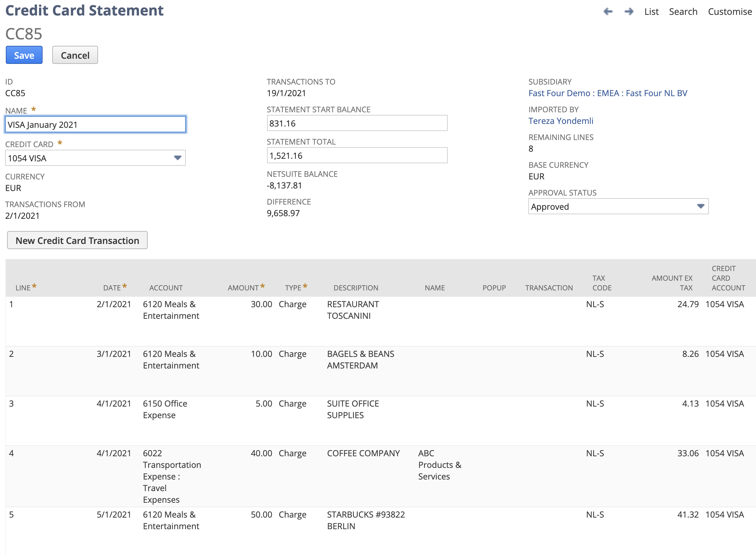Edit the NAME field VISA January 2021
756x555 pixels.
tap(95, 124)
